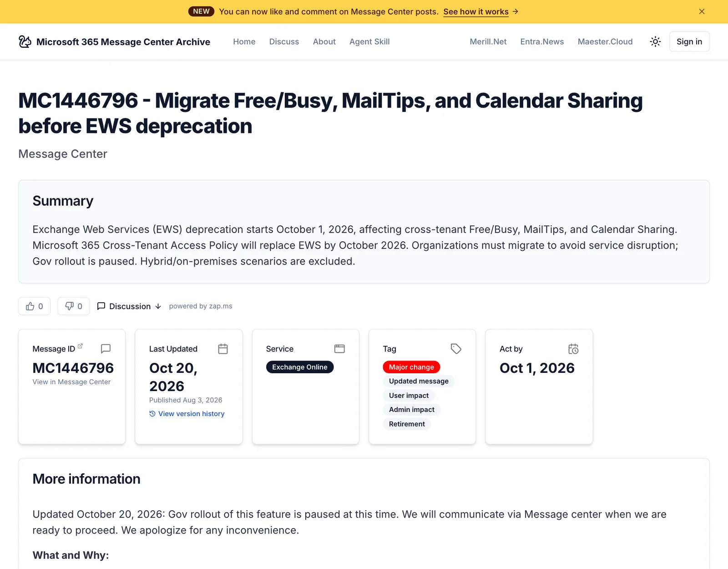Visit the Entra.News link
Viewport: 728px width, 569px height.
point(542,41)
